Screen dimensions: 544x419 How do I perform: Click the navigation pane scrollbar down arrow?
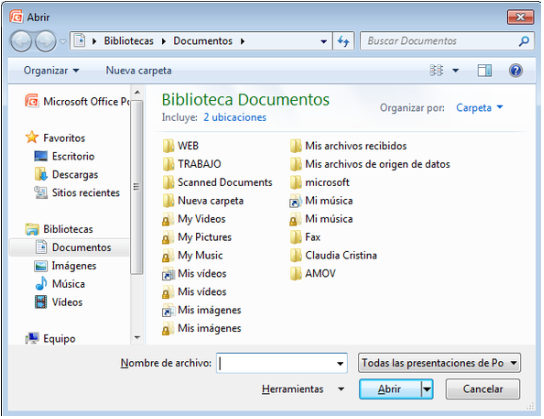click(137, 337)
